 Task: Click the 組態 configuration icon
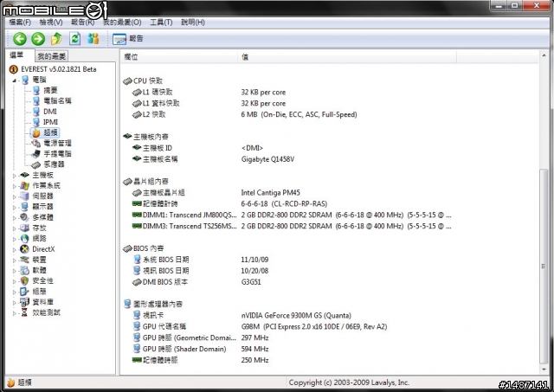24,292
